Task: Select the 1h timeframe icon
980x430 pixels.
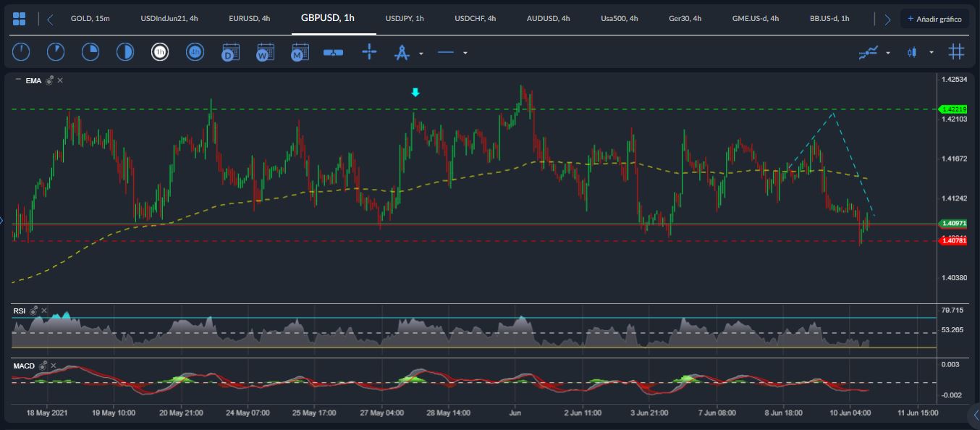Action: 160,52
